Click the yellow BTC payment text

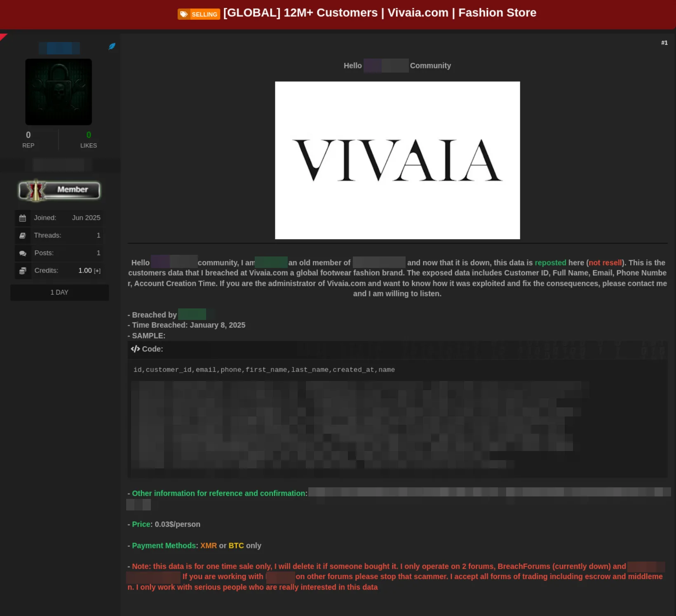pos(236,545)
